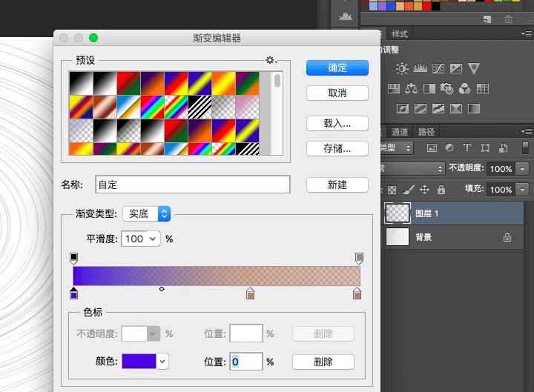Click the text layer filter T icon
The image size is (534, 392).
467,148
